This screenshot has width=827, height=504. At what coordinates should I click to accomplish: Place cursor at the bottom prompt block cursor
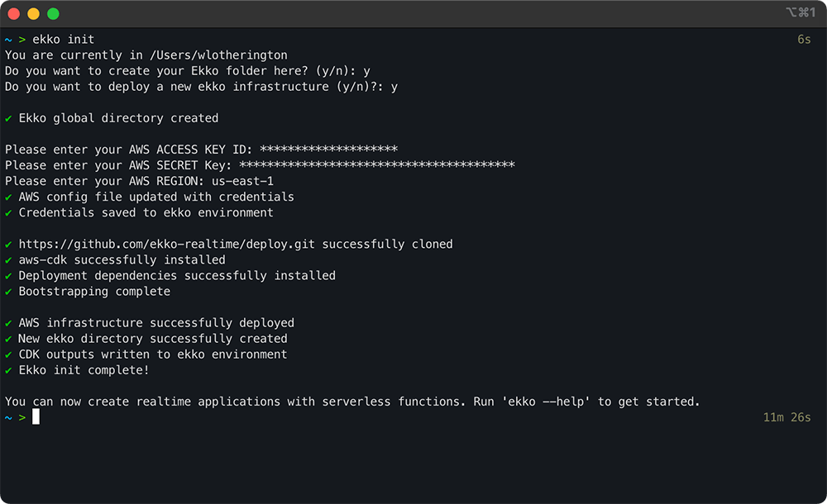tap(36, 417)
